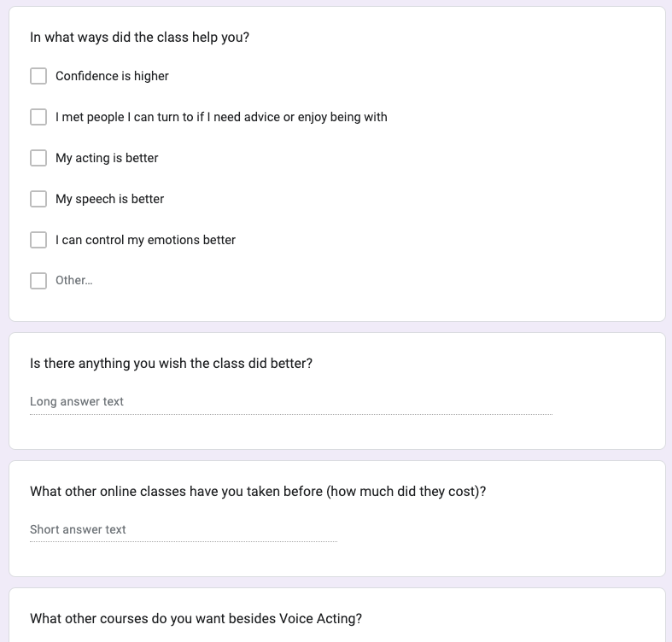672x642 pixels.
Task: Click the 'Confidence is higher' option label text
Action: tap(112, 76)
